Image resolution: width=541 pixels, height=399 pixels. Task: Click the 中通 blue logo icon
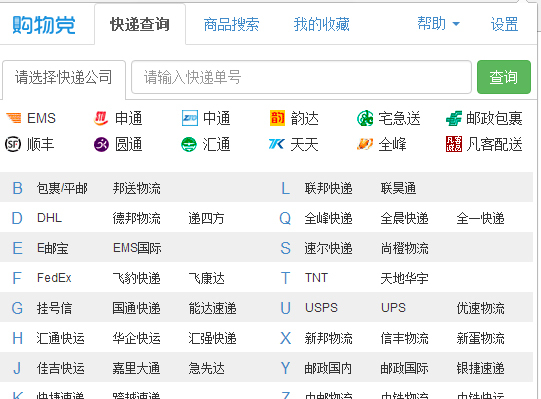click(x=189, y=118)
